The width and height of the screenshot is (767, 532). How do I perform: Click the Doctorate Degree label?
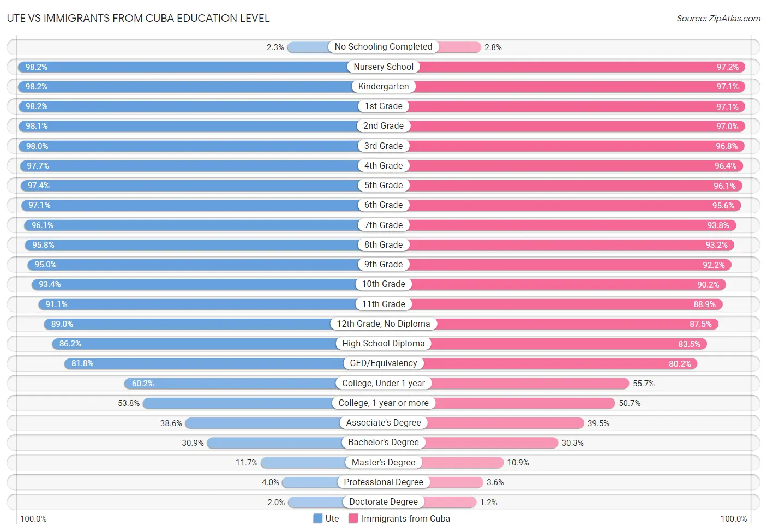pos(383,501)
